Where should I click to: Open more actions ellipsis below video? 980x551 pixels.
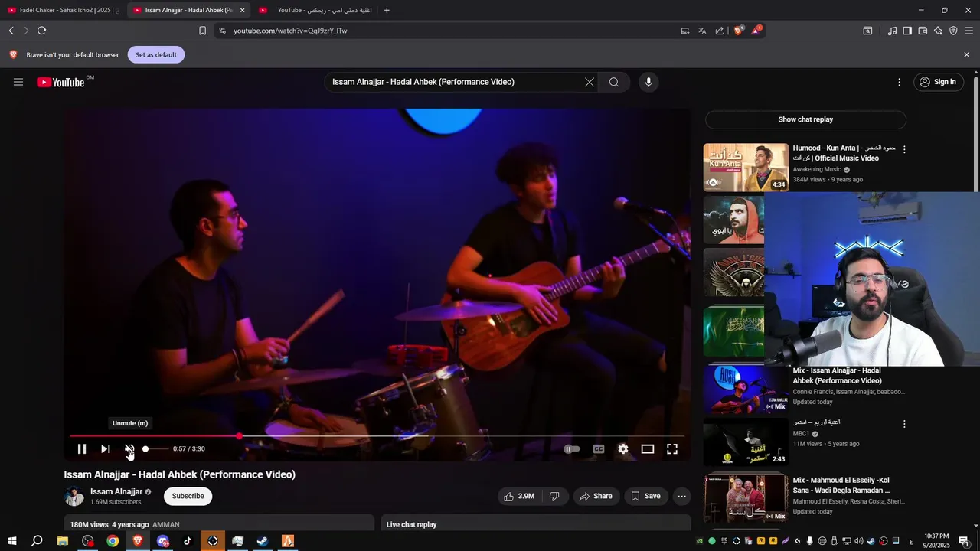[681, 496]
